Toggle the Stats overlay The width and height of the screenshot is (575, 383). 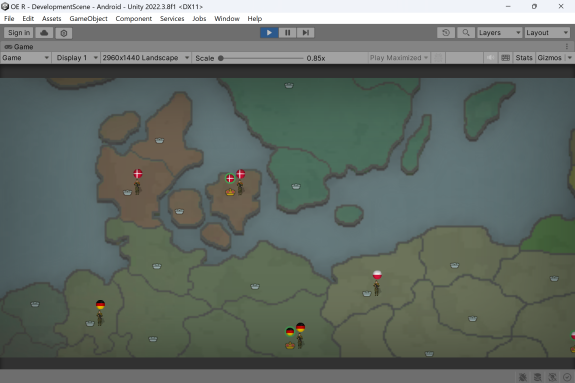tap(524, 58)
